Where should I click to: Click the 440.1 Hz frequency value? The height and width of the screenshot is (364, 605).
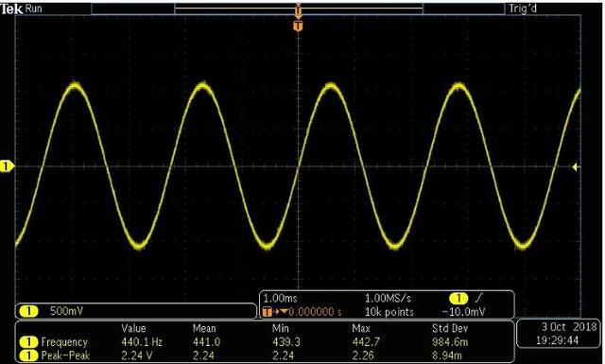tap(142, 342)
